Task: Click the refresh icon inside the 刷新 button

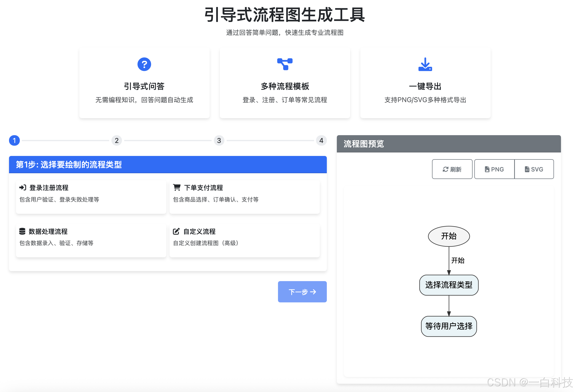Action: point(445,169)
